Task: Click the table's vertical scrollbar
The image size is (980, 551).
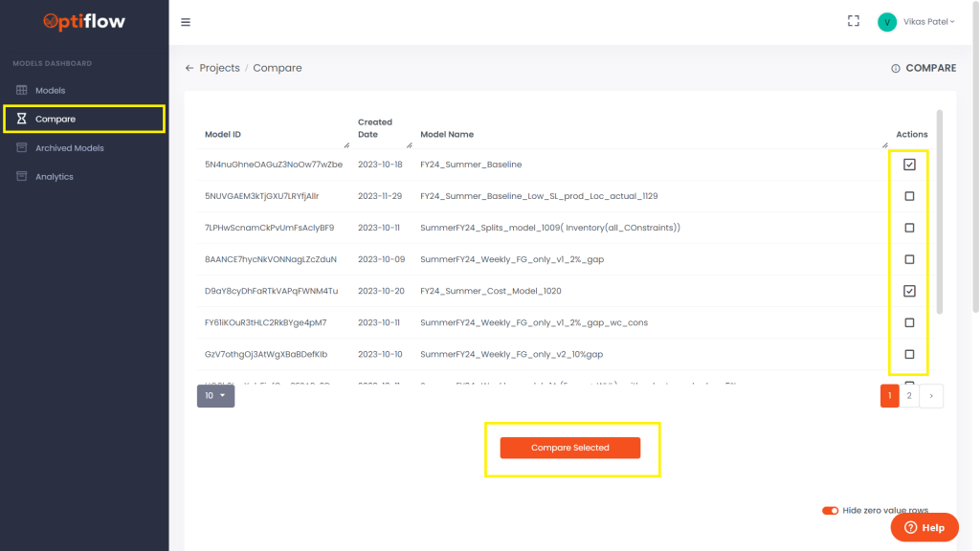Action: pyautogui.click(x=939, y=210)
